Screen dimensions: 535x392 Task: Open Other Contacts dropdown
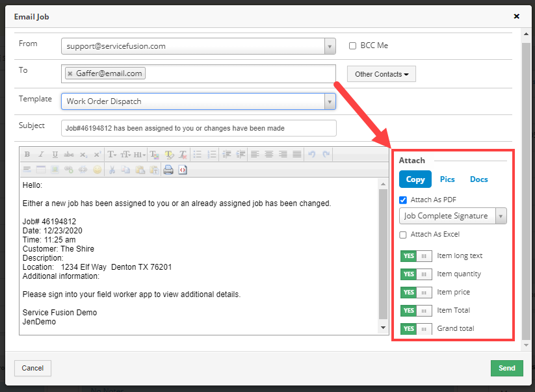pos(382,74)
